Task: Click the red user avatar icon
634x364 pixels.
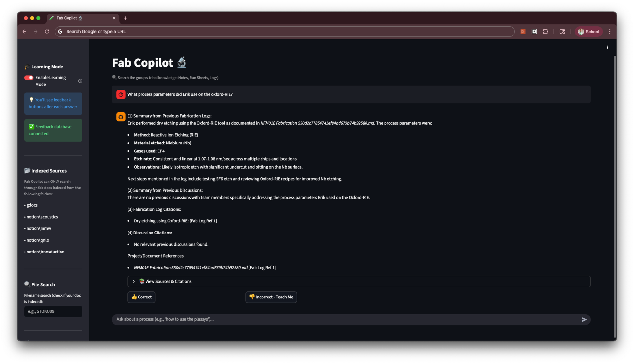Action: (x=121, y=94)
